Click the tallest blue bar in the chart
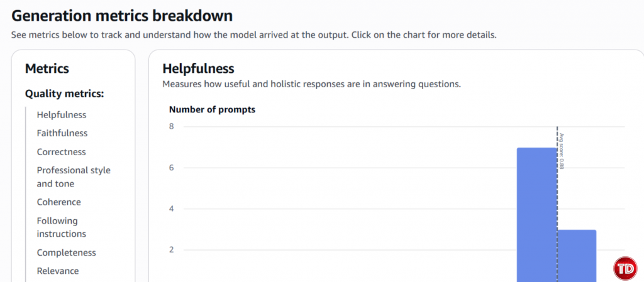The width and height of the screenshot is (644, 282). pos(536,214)
